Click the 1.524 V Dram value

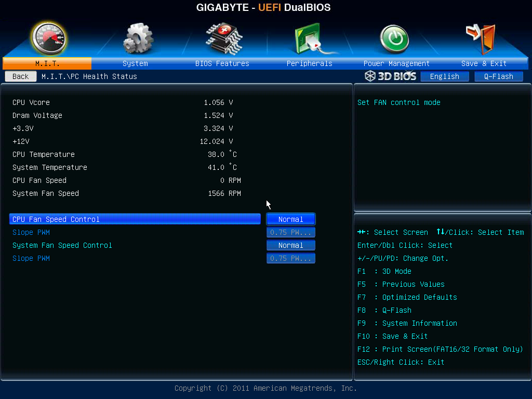click(218, 115)
